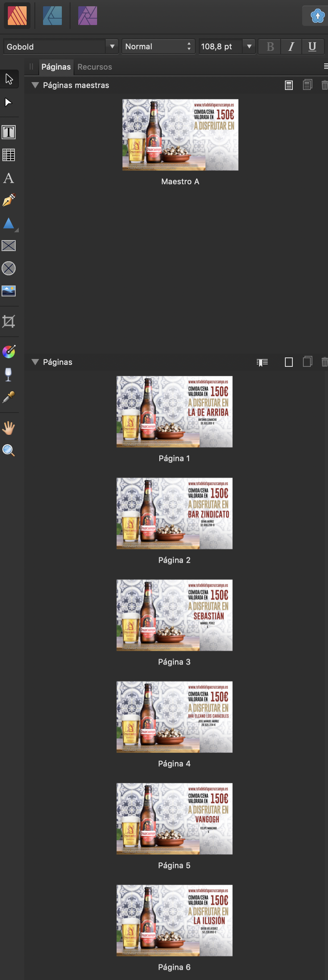Select Página 3 Sebastián thumbnail
The width and height of the screenshot is (328, 980).
click(x=175, y=615)
